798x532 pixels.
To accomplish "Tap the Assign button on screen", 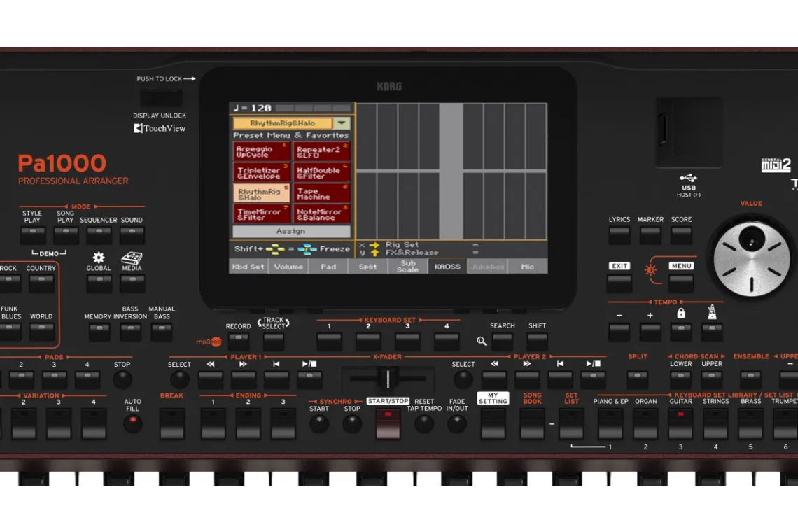I will [x=292, y=231].
